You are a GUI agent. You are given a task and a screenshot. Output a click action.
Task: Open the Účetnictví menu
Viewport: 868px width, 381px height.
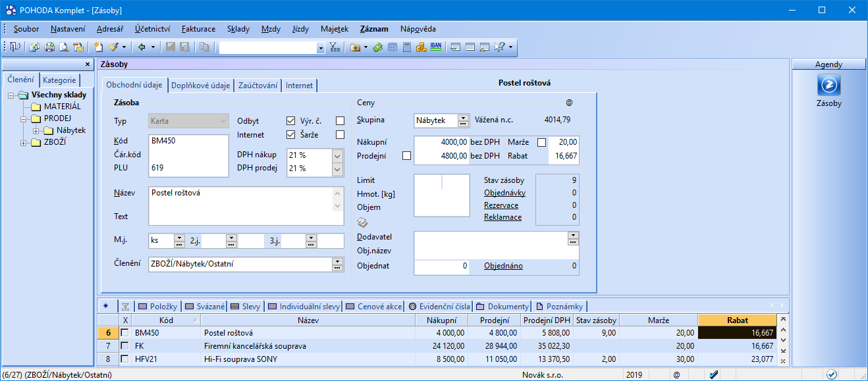pos(153,29)
